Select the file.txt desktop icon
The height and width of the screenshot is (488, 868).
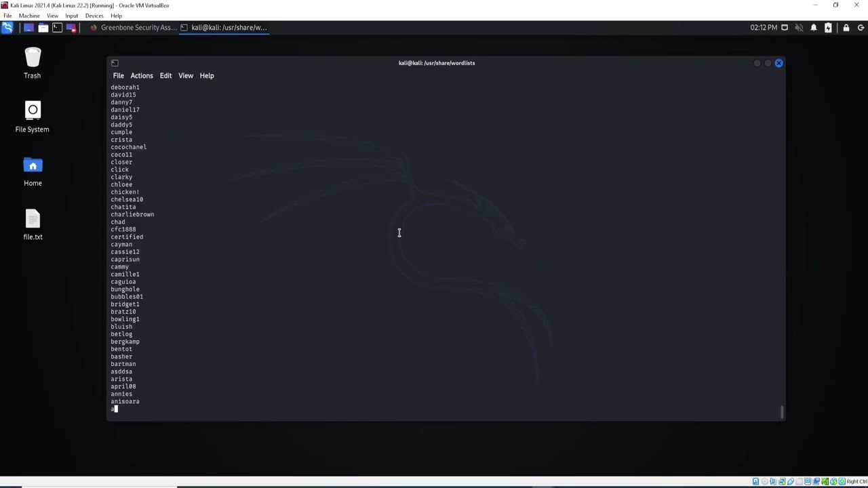(33, 224)
